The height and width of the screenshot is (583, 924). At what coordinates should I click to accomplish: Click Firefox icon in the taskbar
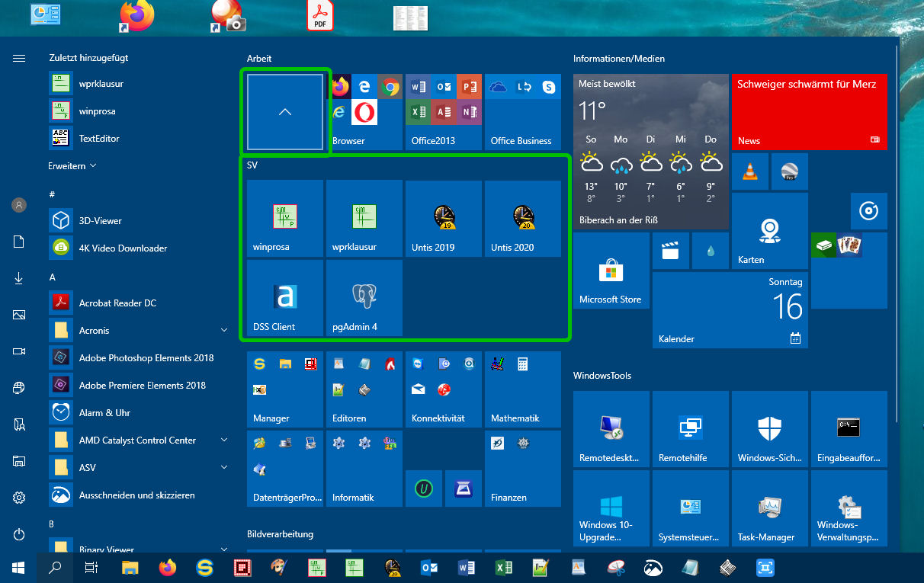coord(167,568)
